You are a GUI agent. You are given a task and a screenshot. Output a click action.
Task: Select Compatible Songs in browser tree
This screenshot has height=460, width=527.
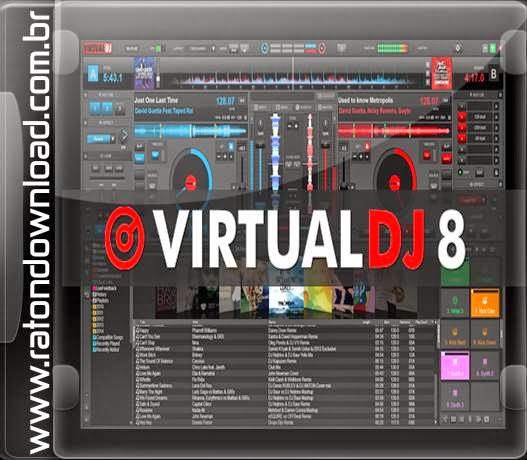108,337
